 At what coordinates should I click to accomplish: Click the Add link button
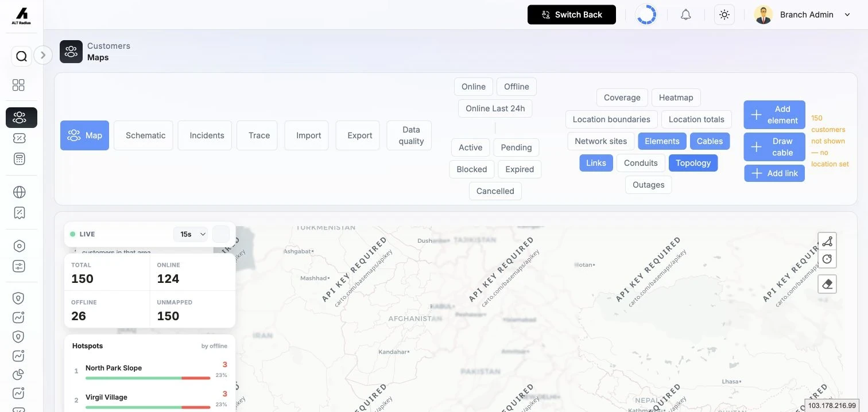tap(774, 173)
